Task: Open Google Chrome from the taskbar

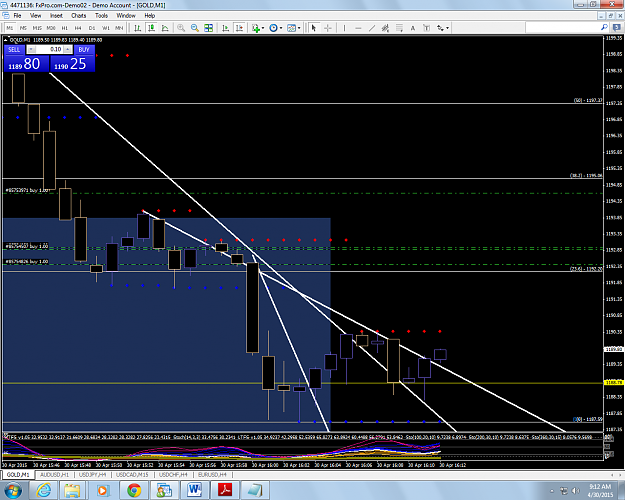Action: (134, 490)
